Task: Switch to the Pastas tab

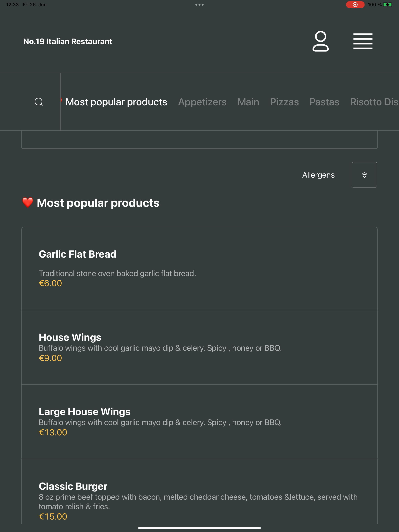Action: (x=324, y=102)
